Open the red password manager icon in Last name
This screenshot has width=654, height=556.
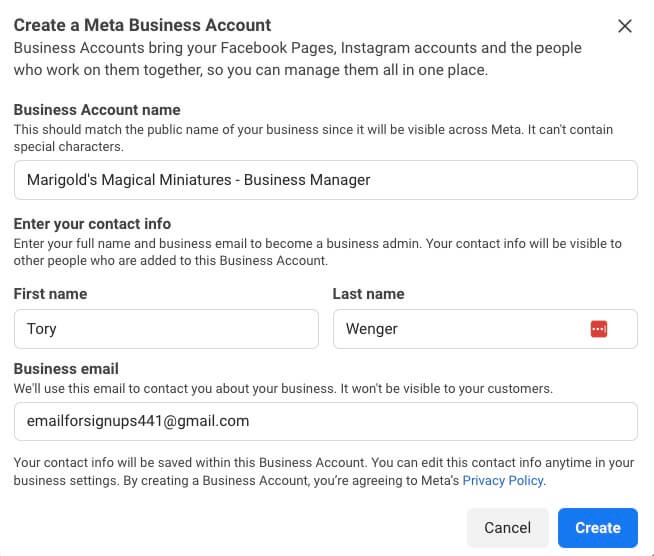tap(599, 329)
